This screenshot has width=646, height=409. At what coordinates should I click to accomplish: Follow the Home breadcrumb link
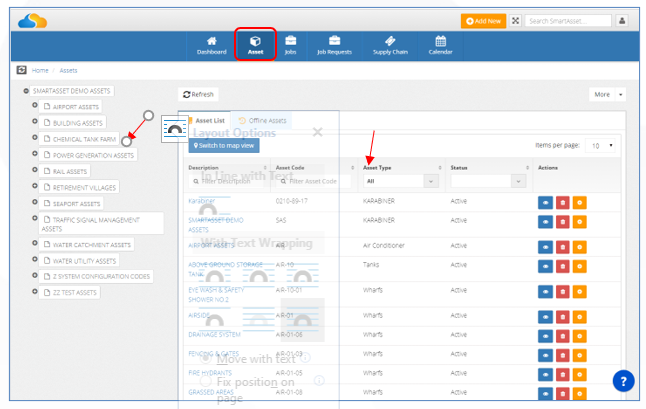point(40,70)
